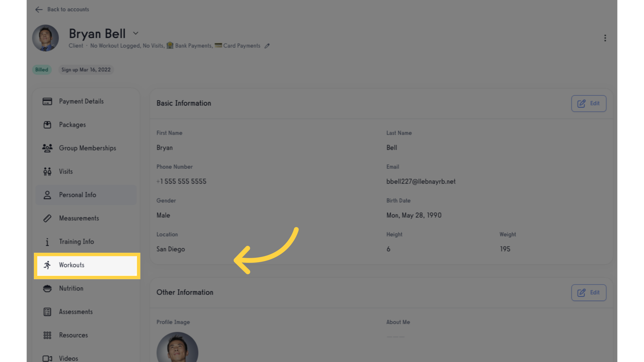
Task: Edit client tags with pencil icon
Action: click(267, 46)
